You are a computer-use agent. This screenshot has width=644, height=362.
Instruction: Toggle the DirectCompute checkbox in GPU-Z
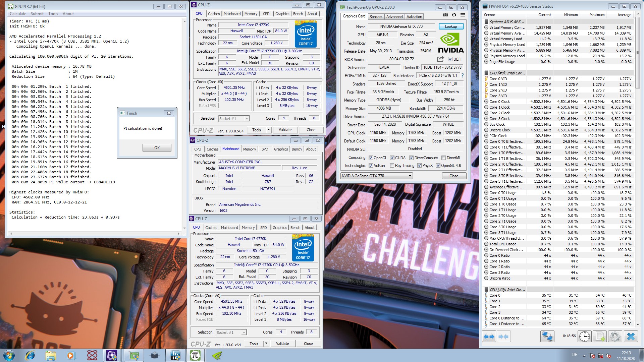coord(411,158)
